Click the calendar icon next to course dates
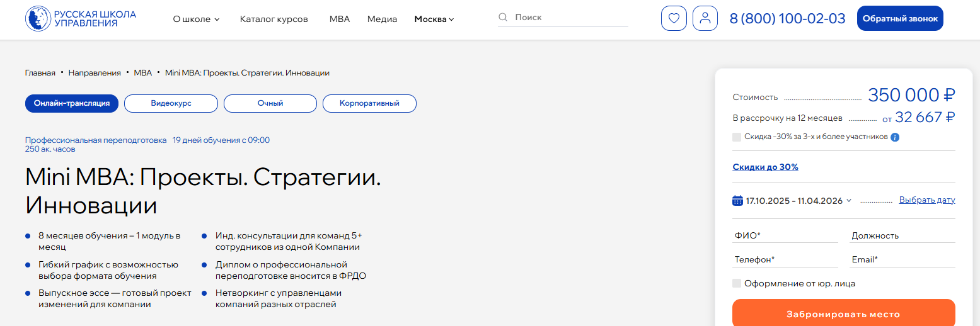This screenshot has width=980, height=326. coord(737,201)
